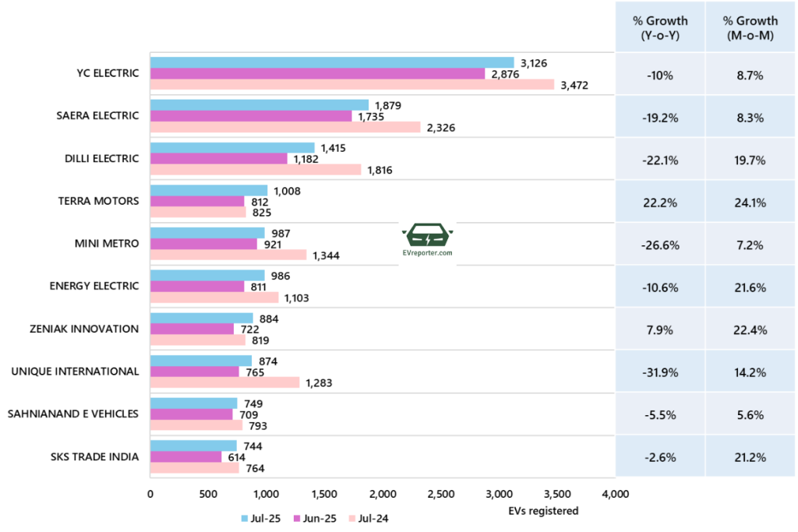This screenshot has width=798, height=532.
Task: Click the ENERGY ELECTRIC label
Action: 94,286
